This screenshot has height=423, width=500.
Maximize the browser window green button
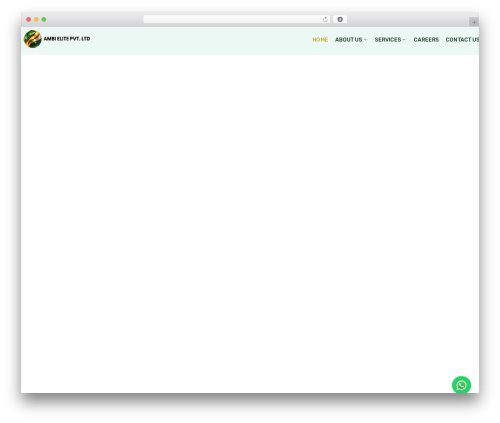tap(44, 20)
